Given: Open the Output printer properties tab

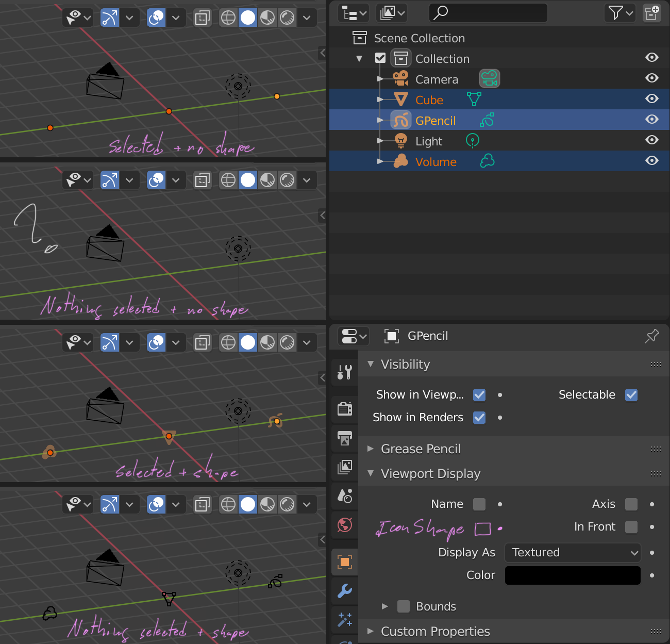Looking at the screenshot, I should [x=345, y=438].
